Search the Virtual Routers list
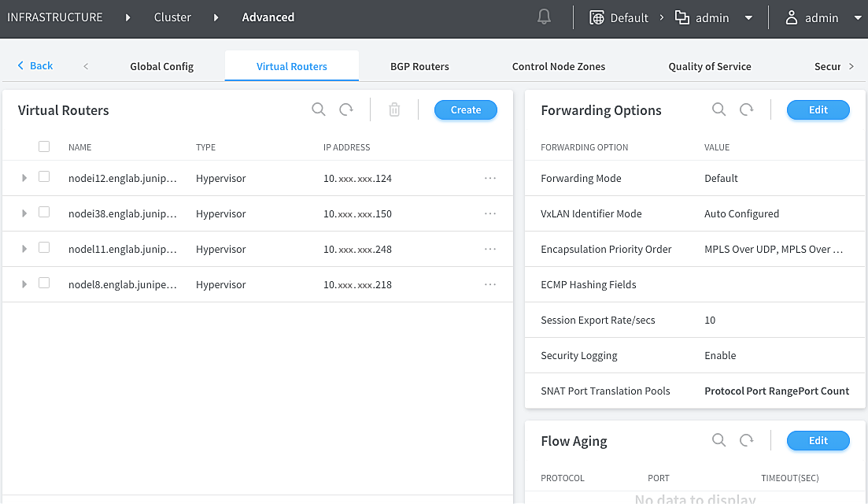The height and width of the screenshot is (504, 868). (319, 110)
